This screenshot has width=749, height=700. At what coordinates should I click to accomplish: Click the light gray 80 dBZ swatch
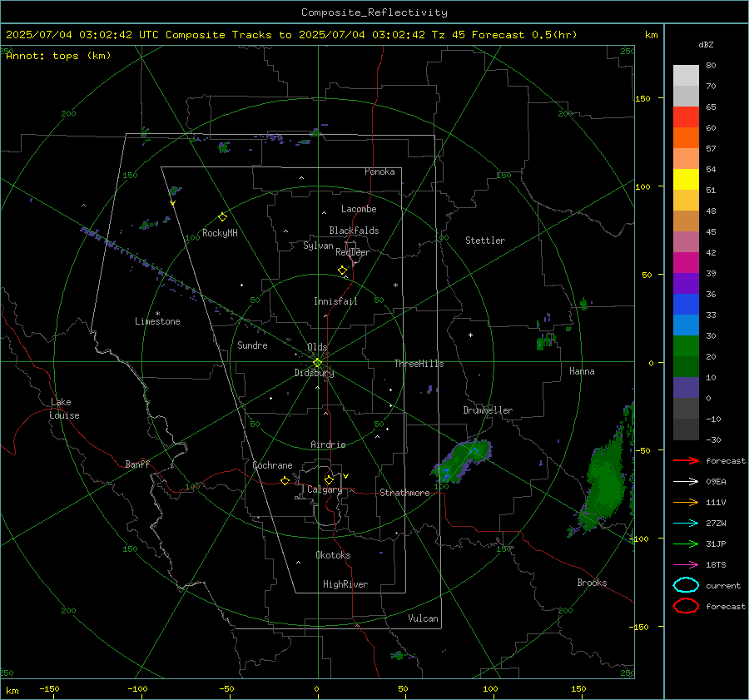(686, 76)
